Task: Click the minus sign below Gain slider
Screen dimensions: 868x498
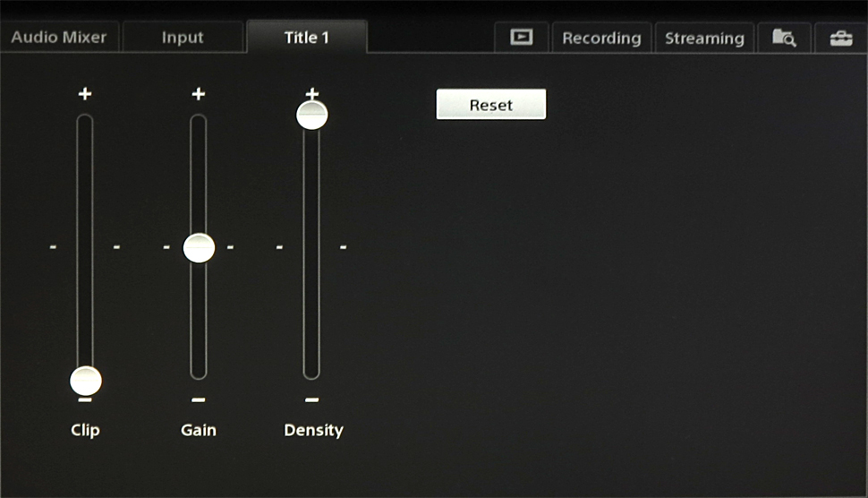Action: coord(199,399)
